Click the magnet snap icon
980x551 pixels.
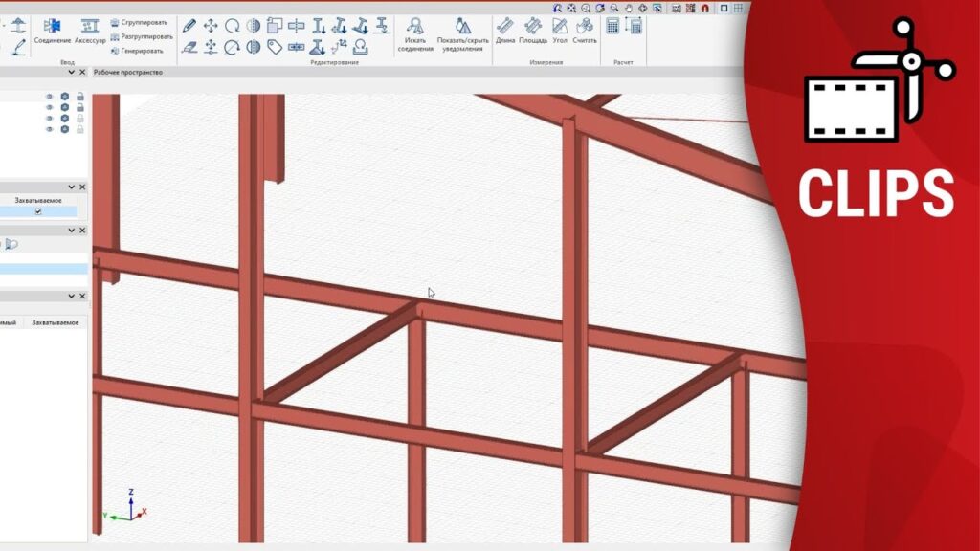(704, 8)
